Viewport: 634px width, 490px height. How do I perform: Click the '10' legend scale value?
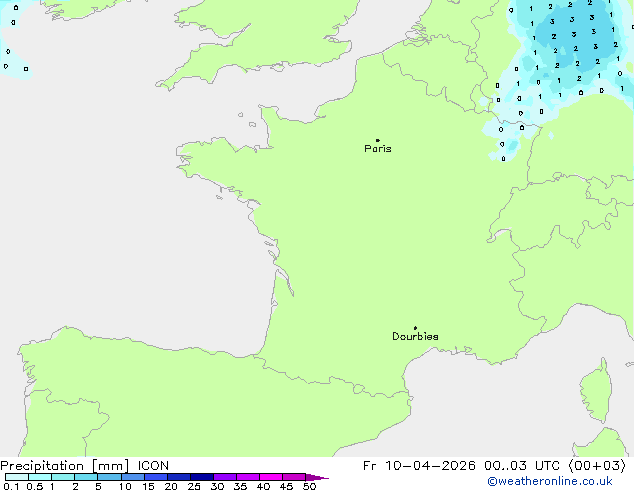pyautogui.click(x=125, y=486)
